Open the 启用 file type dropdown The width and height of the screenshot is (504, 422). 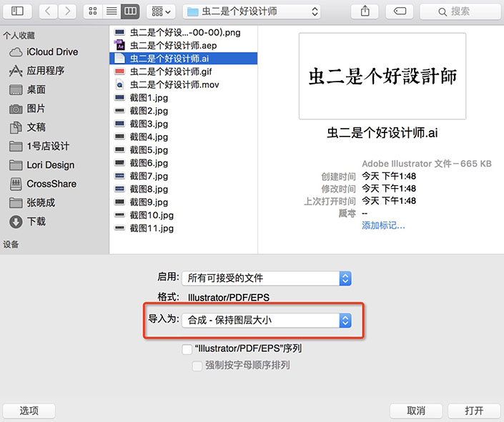267,278
